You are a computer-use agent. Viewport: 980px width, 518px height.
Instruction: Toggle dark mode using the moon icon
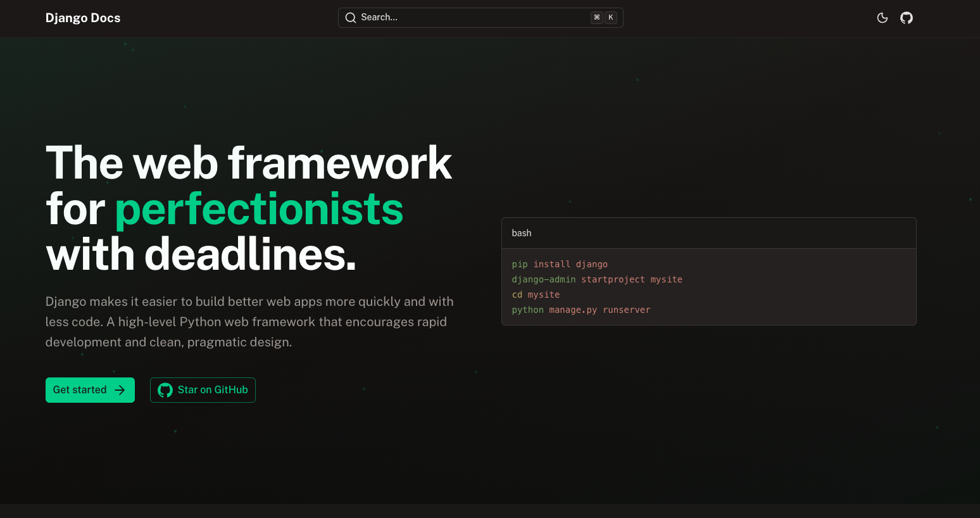click(x=883, y=18)
